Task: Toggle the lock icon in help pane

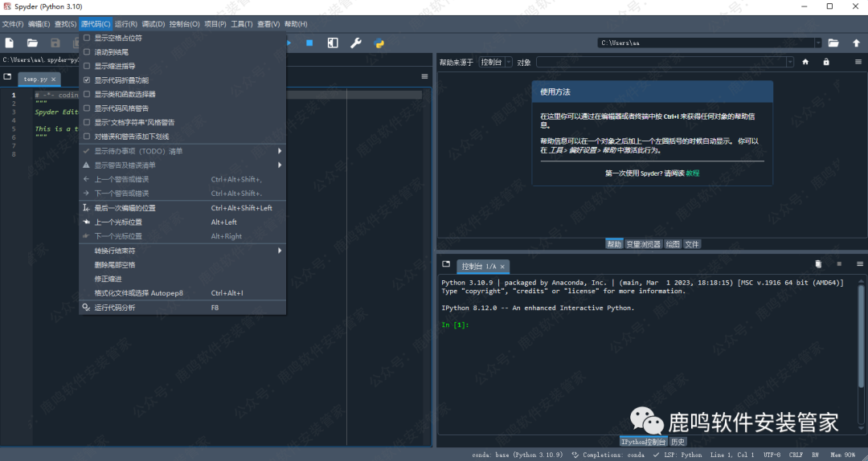Action: pyautogui.click(x=825, y=62)
